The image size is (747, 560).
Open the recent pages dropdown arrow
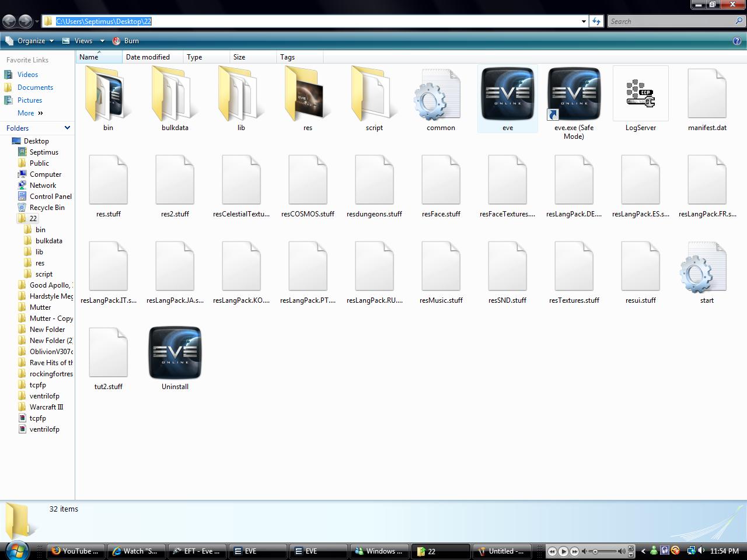tap(37, 22)
